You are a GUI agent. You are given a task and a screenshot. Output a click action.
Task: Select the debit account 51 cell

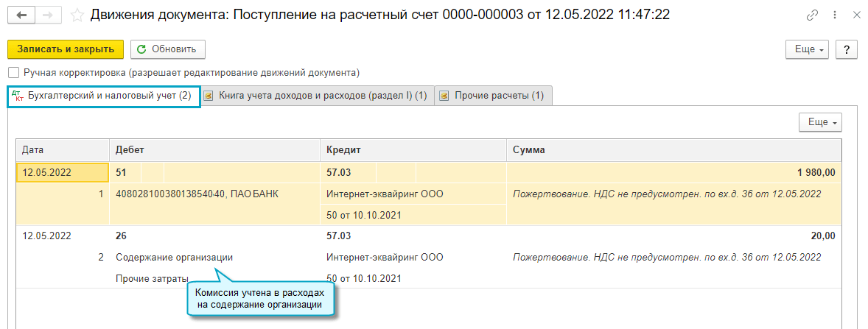click(122, 173)
